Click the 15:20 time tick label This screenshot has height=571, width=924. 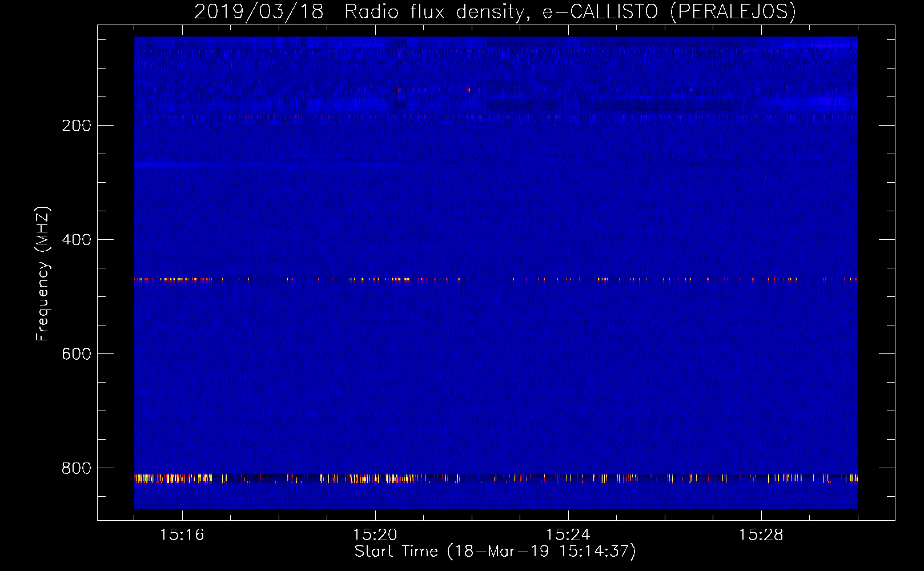[375, 535]
